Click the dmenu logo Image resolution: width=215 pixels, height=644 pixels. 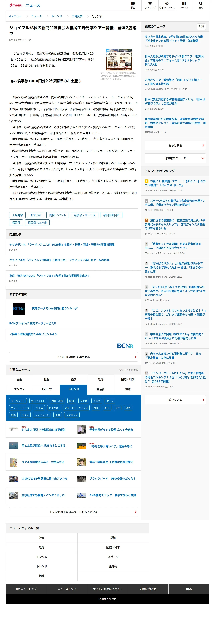coord(16,5)
